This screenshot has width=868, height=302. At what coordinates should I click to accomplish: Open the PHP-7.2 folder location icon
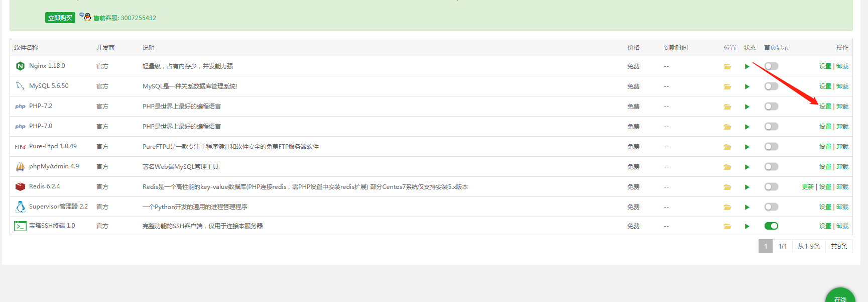[727, 107]
